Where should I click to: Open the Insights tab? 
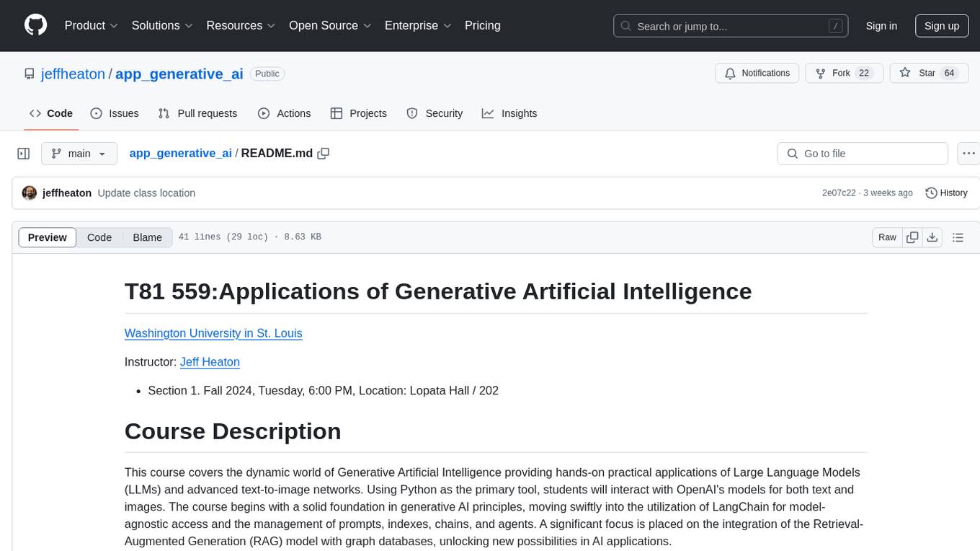click(x=509, y=113)
